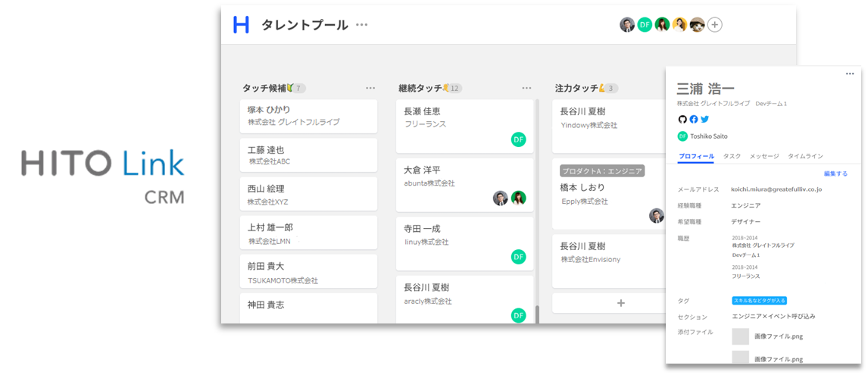Open 上村 雄一郎 card
Image resolution: width=868 pixels, height=375 pixels.
click(308, 233)
